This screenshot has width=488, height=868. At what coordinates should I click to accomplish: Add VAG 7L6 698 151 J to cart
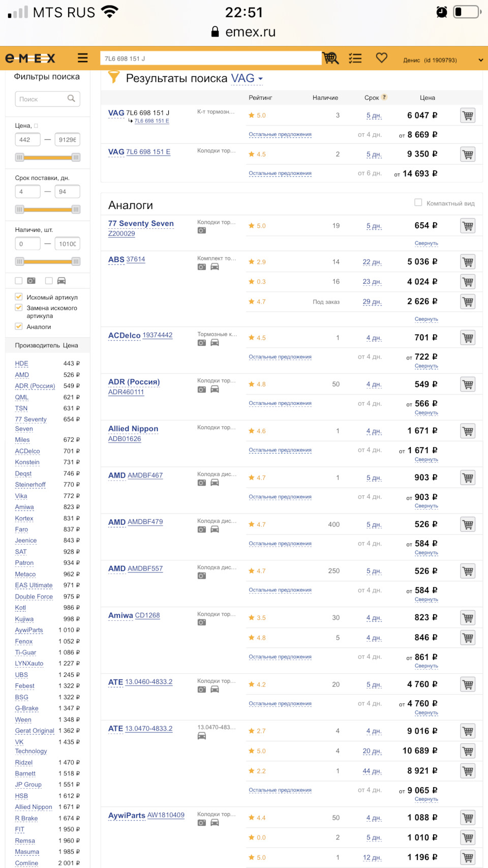point(468,115)
